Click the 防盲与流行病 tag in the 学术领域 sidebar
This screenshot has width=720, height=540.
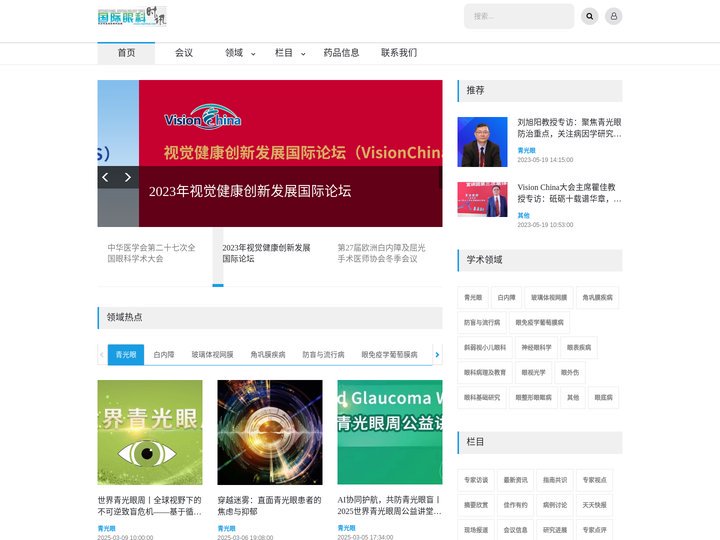[x=482, y=322]
